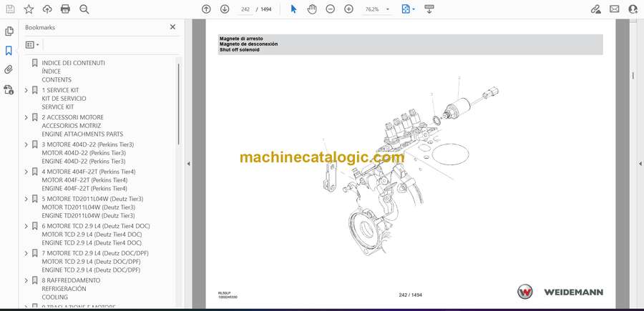Viewport: 644px width, 311px height.
Task: Click the 'Magneto de desconexión' heading text
Action: [248, 44]
